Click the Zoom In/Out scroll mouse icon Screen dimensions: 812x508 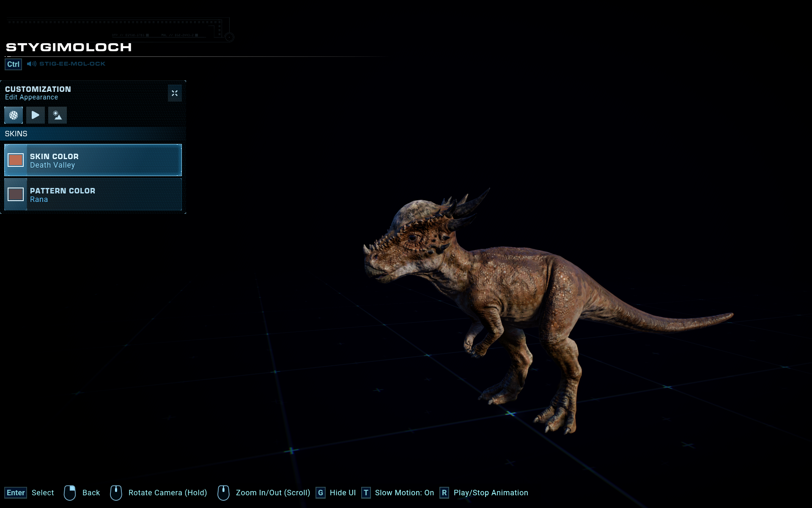click(223, 493)
